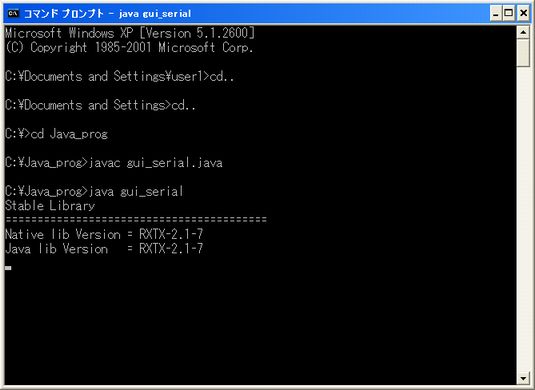Minimize the command prompt window
The width and height of the screenshot is (535, 390).
point(496,14)
